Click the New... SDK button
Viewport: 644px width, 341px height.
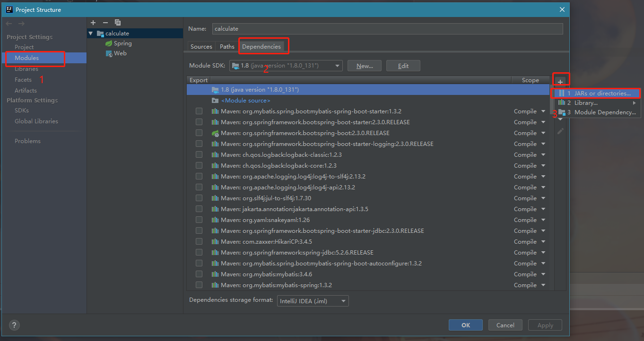pos(365,66)
